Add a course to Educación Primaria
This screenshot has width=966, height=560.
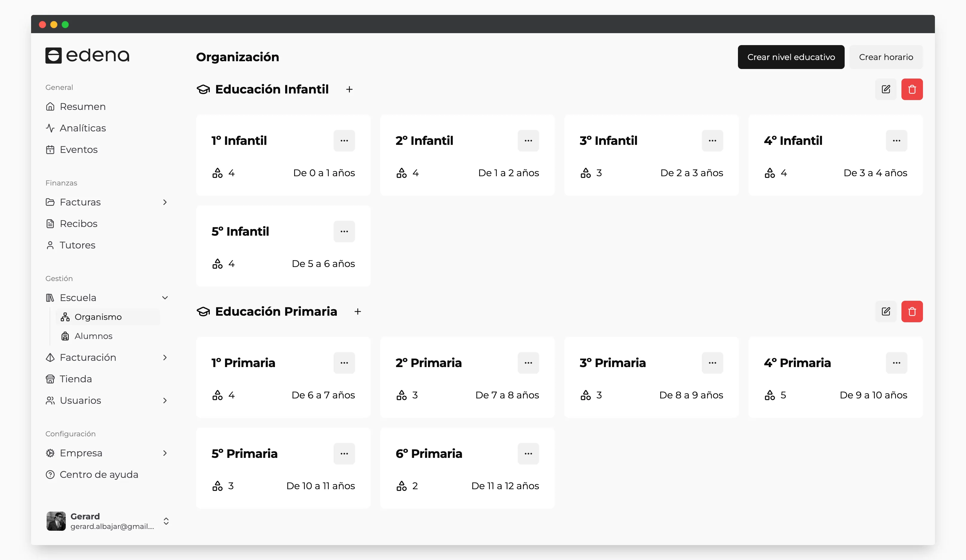358,312
